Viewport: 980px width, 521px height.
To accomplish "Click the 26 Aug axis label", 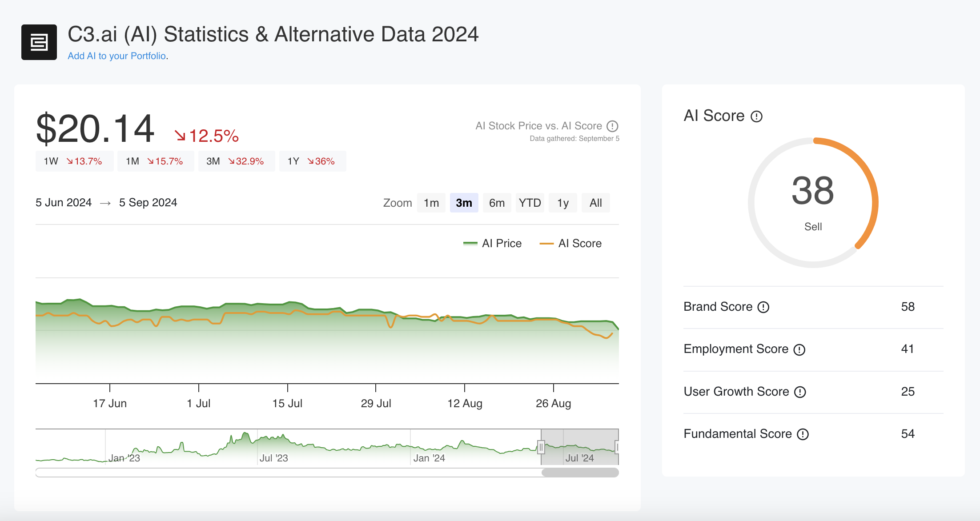I will (x=554, y=404).
